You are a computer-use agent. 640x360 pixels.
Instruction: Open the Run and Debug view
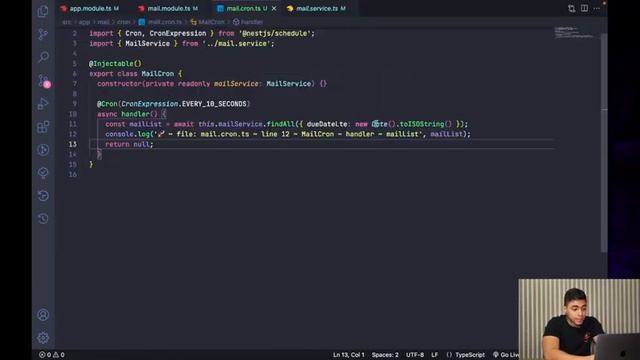43,104
